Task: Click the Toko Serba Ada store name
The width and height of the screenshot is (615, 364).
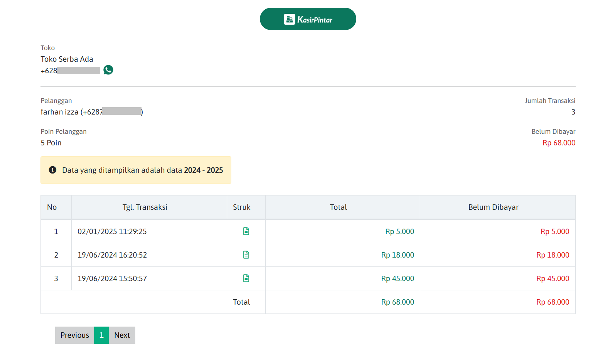Action: (x=67, y=59)
